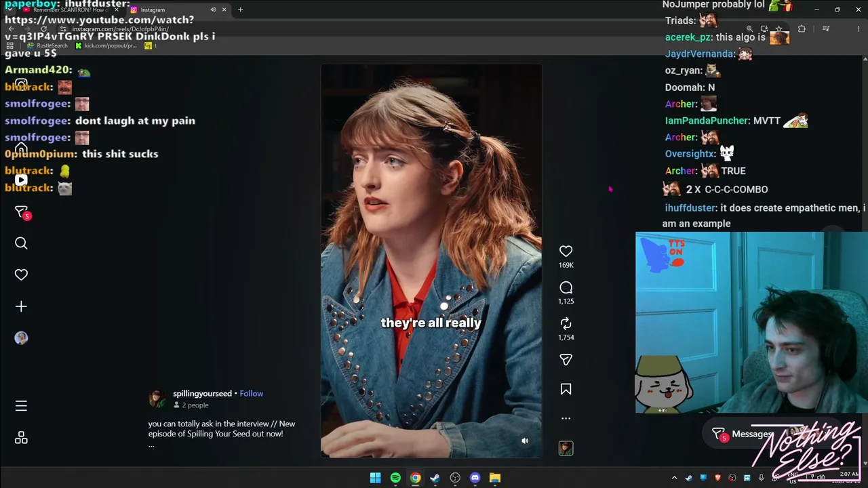Go back in the browser
Image resolution: width=868 pixels, height=488 pixels.
point(12,29)
